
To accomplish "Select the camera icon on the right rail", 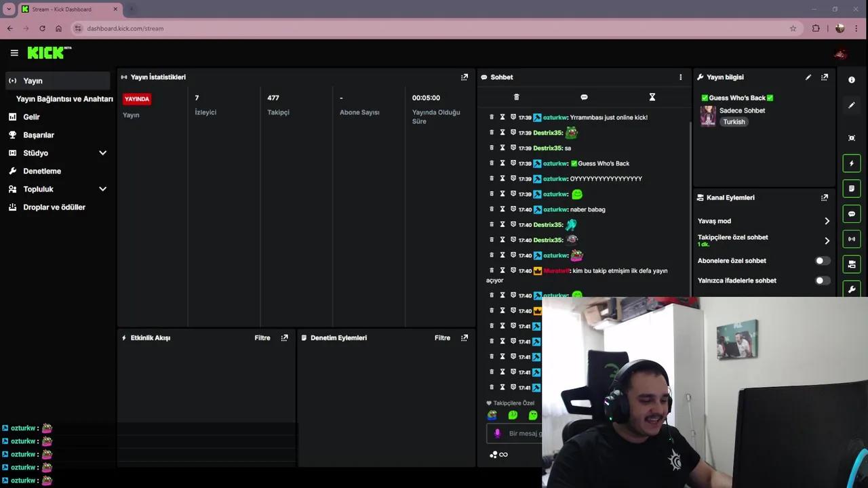I will [852, 138].
